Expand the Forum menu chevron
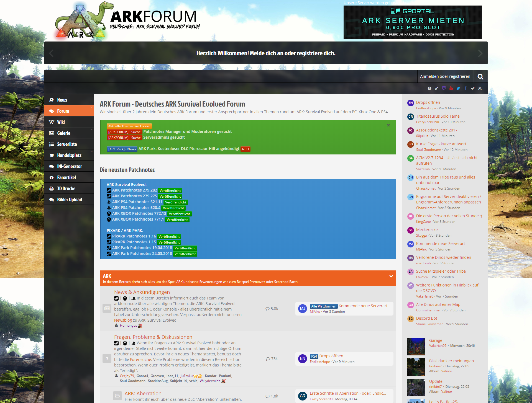This screenshot has width=532, height=403. (91, 107)
